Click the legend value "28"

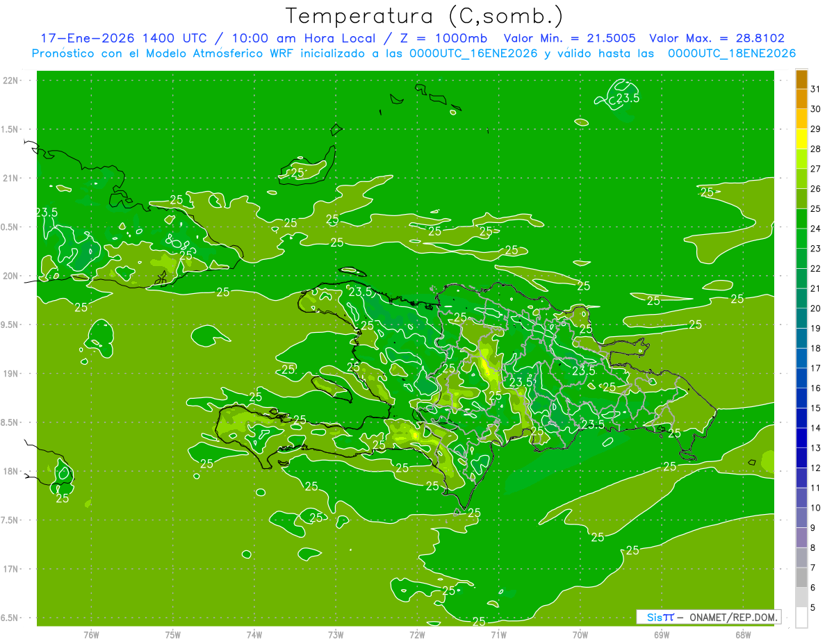(816, 149)
